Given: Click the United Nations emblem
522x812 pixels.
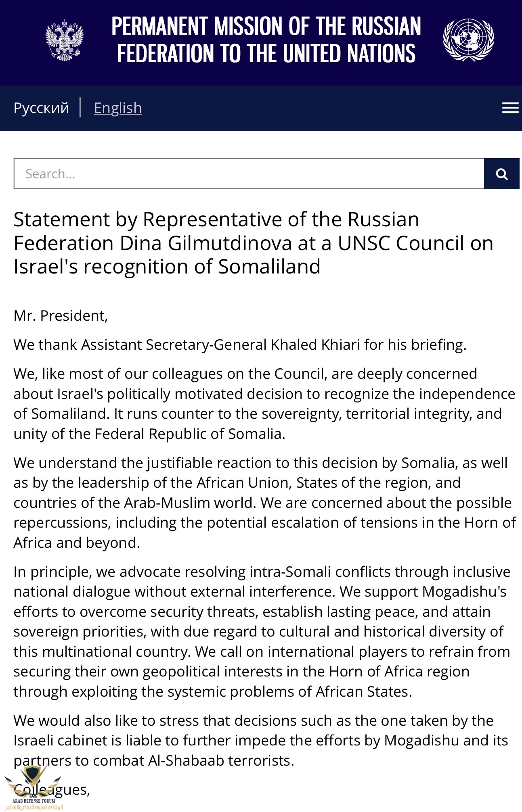Looking at the screenshot, I should click(x=468, y=40).
